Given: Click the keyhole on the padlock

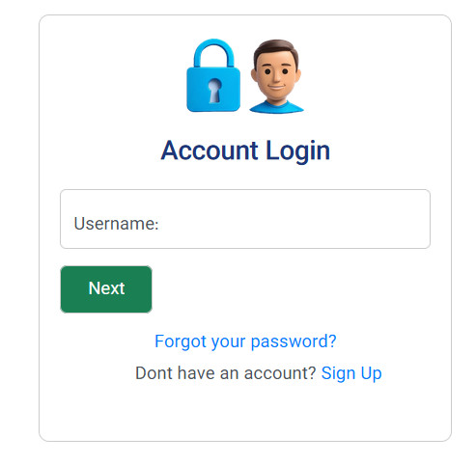Looking at the screenshot, I should (x=214, y=91).
